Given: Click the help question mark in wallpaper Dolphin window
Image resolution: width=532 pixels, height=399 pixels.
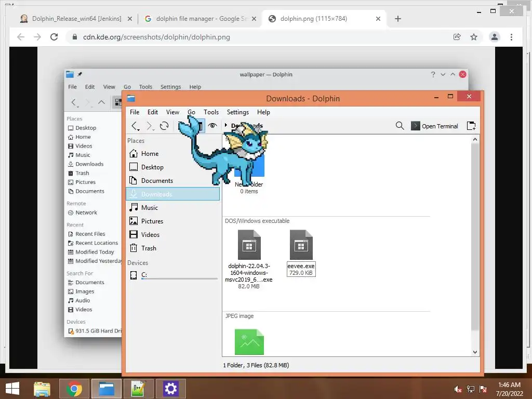Looking at the screenshot, I should click(x=433, y=74).
